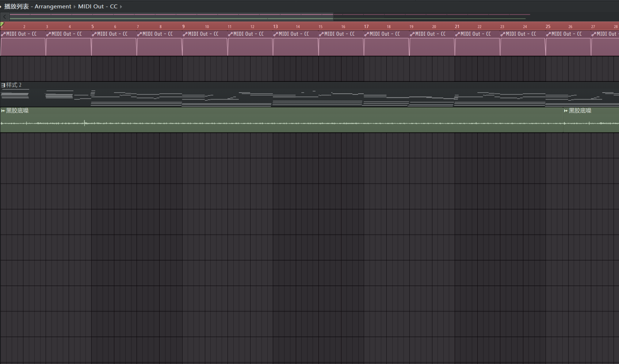
Task: Select the MIDI Out - CC clip title at bar 7
Action: click(158, 34)
